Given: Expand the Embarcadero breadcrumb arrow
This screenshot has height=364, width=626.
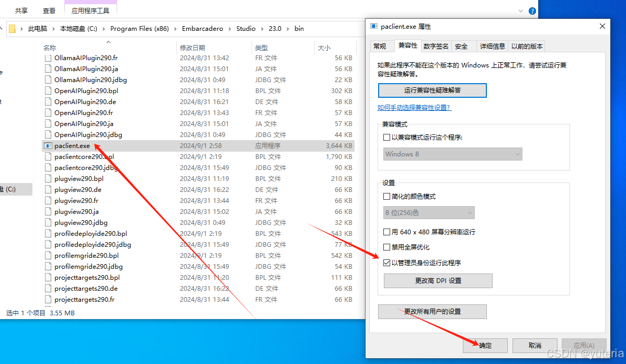Looking at the screenshot, I should tap(230, 29).
